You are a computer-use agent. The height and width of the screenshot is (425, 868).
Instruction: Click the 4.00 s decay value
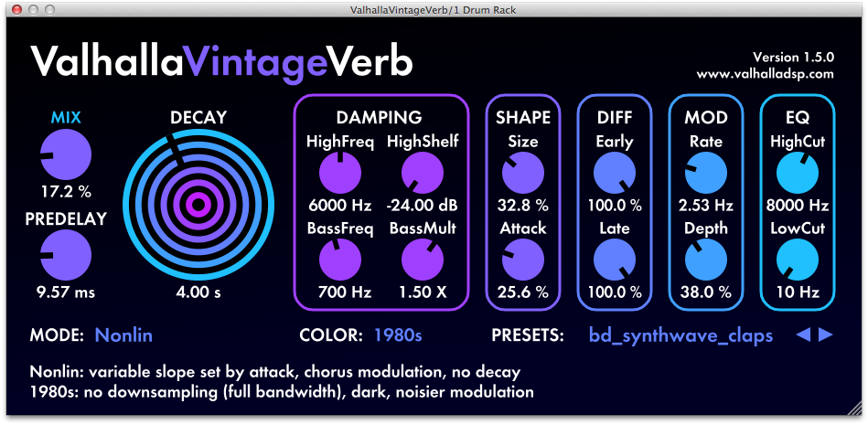[x=198, y=292]
